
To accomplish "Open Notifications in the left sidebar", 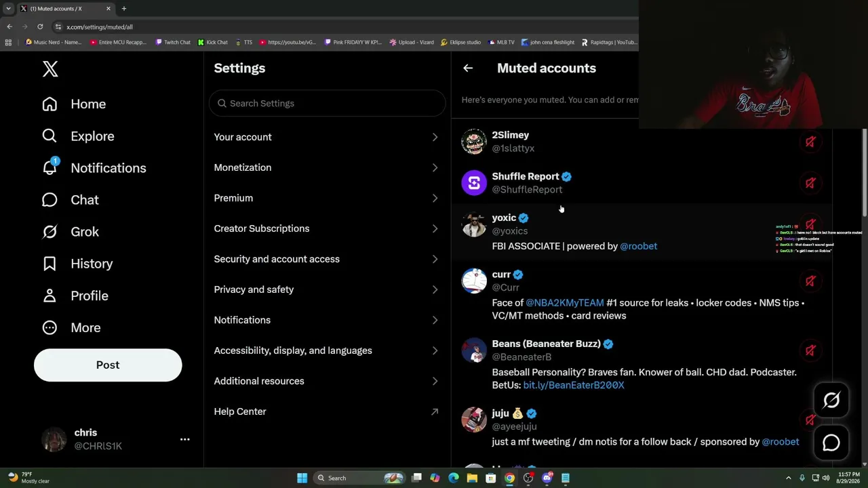I will click(94, 168).
